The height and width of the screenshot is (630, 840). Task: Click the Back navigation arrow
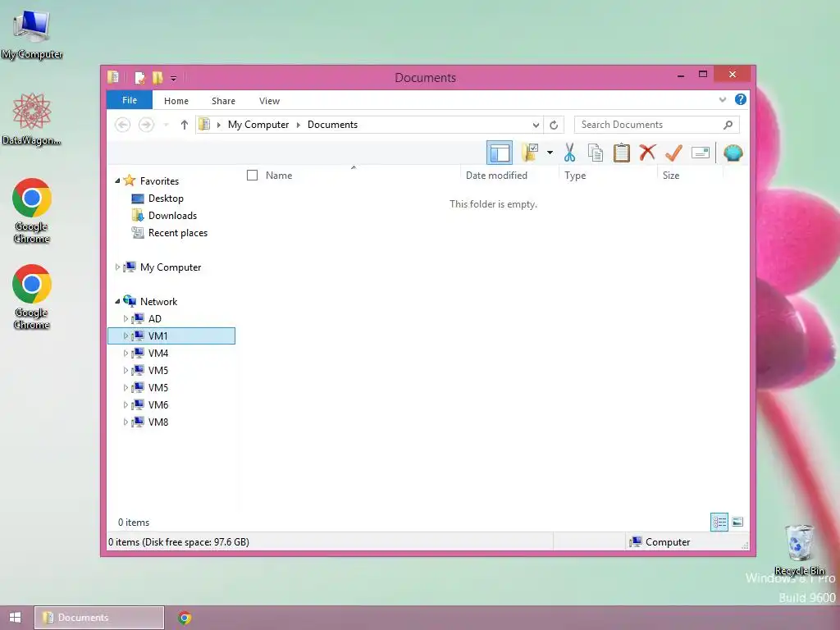tap(123, 125)
